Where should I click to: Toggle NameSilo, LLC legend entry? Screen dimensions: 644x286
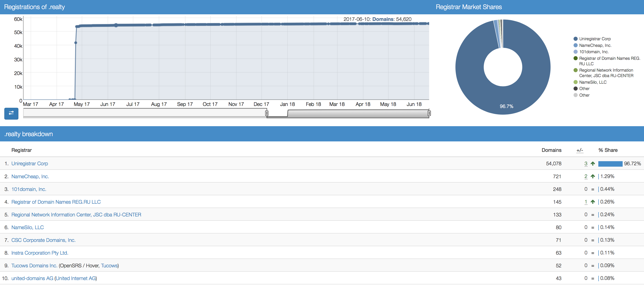point(590,82)
